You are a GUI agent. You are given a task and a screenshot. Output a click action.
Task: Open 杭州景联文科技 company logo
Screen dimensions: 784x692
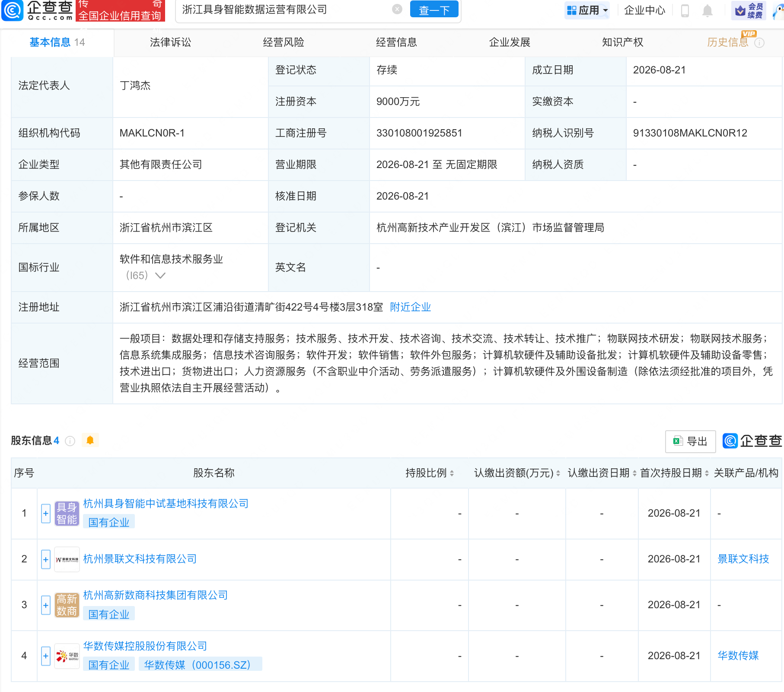point(67,560)
